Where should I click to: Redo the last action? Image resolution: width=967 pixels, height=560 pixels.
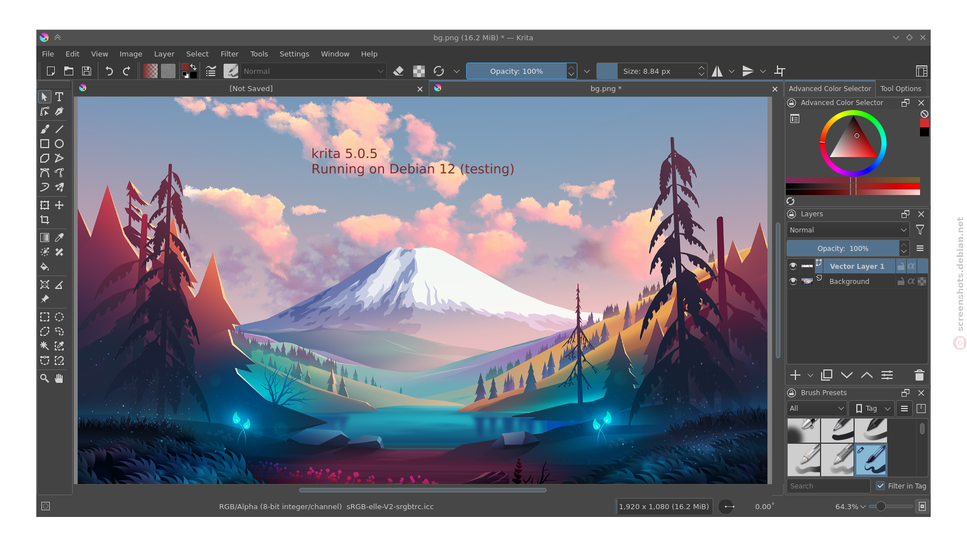pos(127,71)
